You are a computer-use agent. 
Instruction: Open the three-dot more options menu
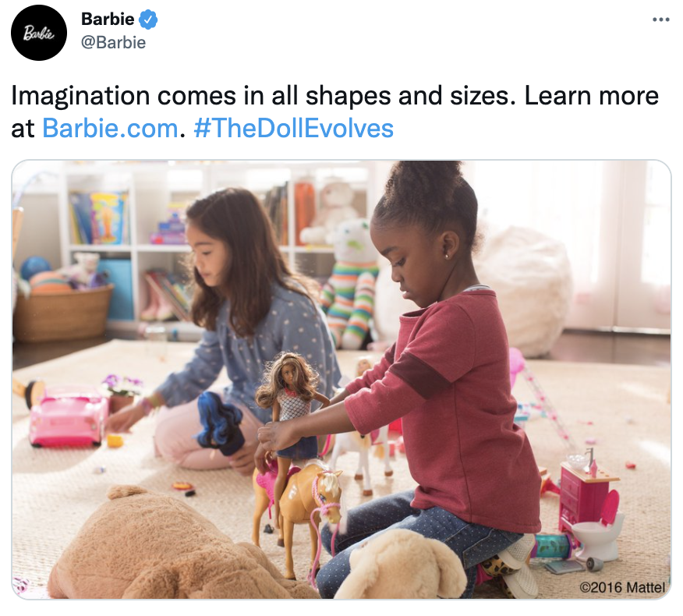(661, 19)
